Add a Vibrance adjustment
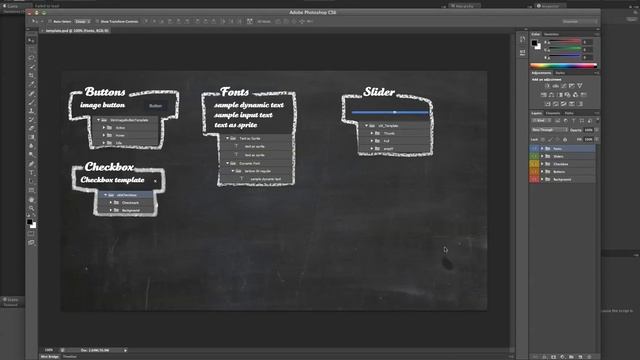This screenshot has width=640, height=360. (580, 86)
